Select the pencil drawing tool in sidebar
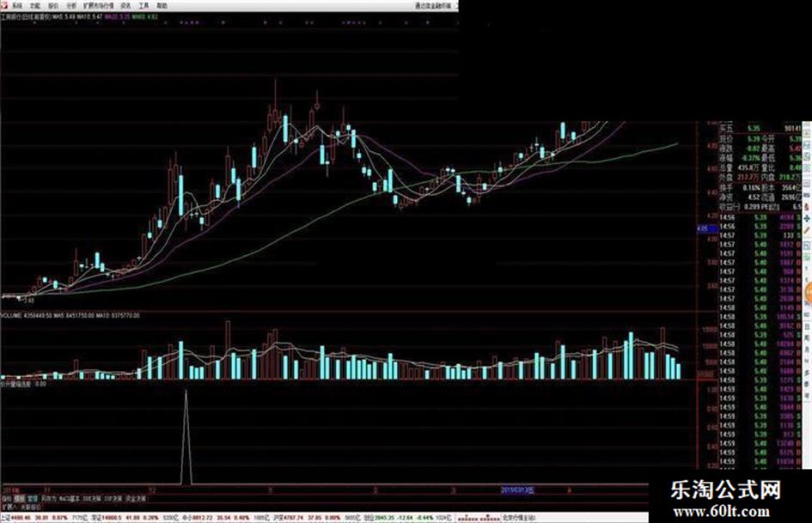 pos(808,230)
